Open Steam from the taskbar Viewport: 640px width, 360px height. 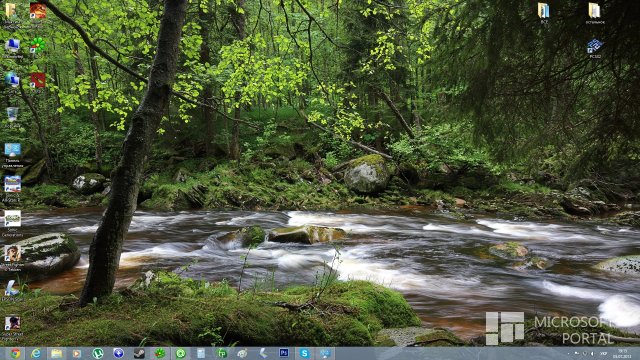coord(139,353)
